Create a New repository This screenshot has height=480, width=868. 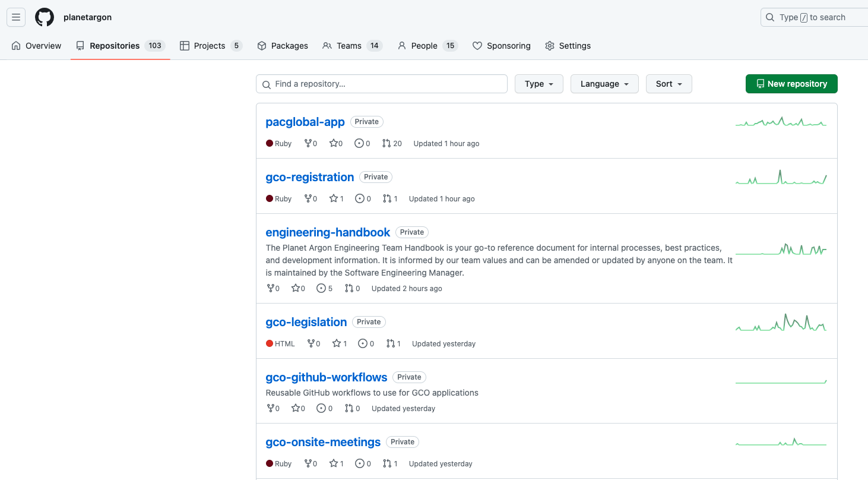[x=791, y=84]
